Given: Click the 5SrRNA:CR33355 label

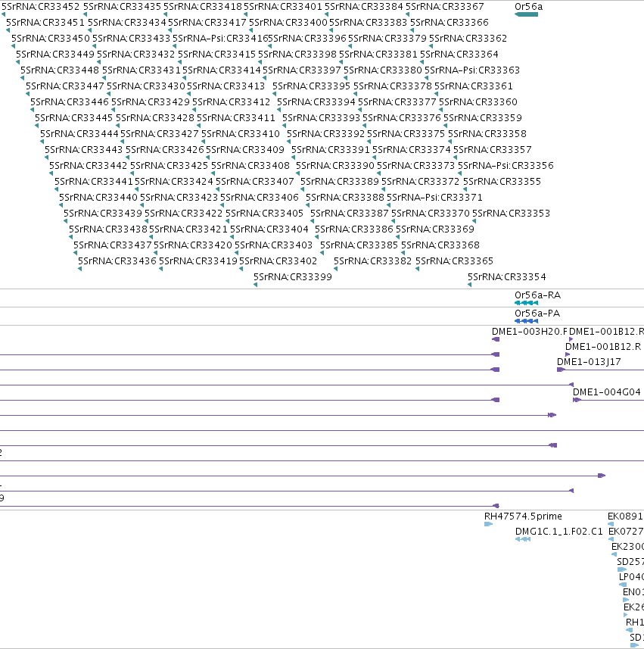Looking at the screenshot, I should point(502,181).
